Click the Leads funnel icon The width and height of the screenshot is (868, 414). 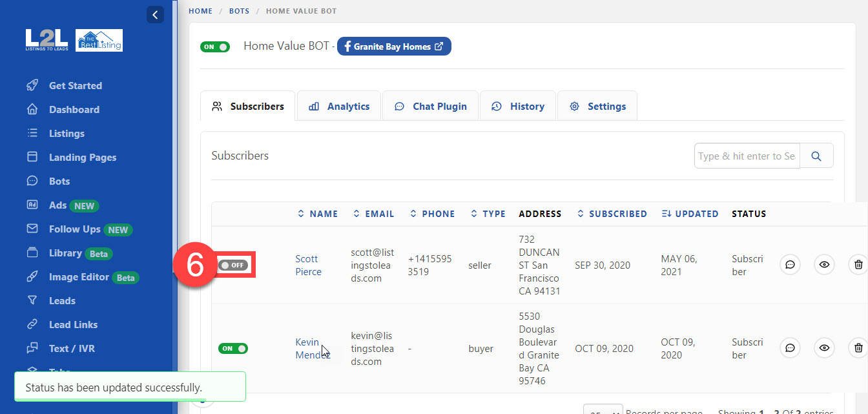(32, 300)
